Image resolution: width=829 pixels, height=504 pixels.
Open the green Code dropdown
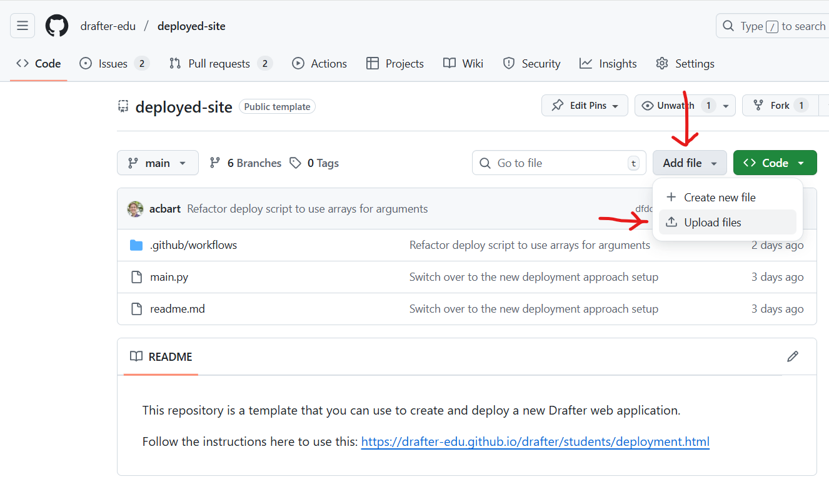tap(775, 163)
